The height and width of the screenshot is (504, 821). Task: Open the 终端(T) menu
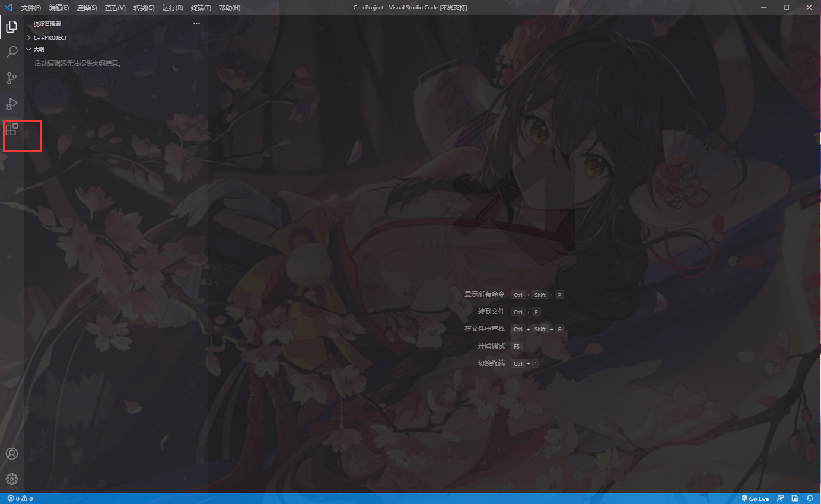point(201,8)
